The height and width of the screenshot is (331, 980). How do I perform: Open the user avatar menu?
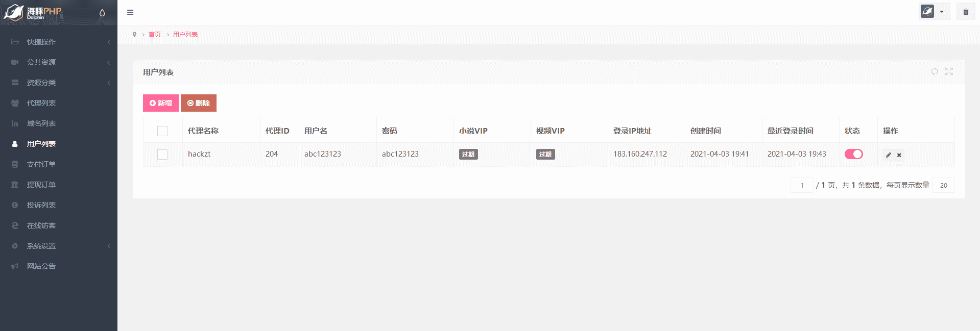tap(935, 11)
